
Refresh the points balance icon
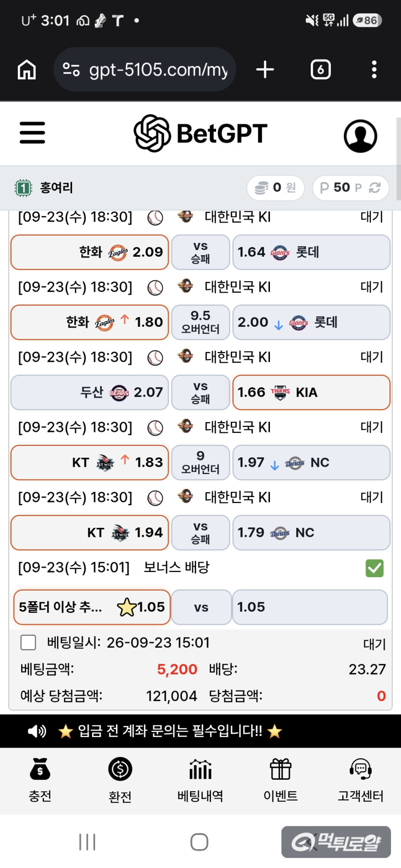click(x=375, y=188)
